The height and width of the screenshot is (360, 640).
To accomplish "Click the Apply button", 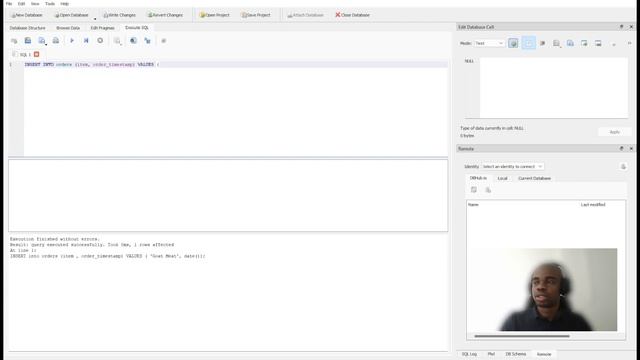I will click(614, 132).
